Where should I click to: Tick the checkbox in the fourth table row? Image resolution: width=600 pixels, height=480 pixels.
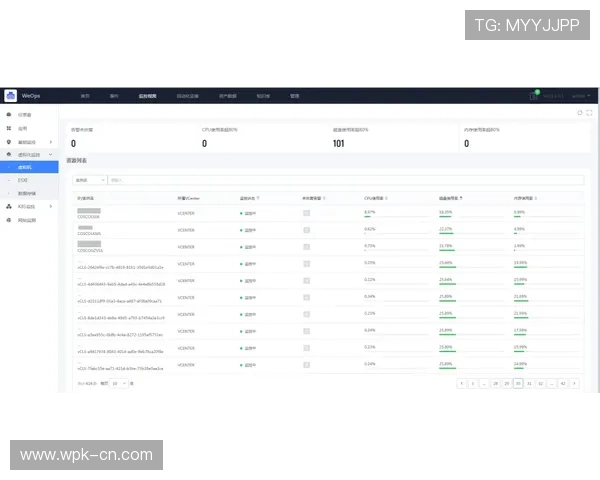click(x=307, y=265)
